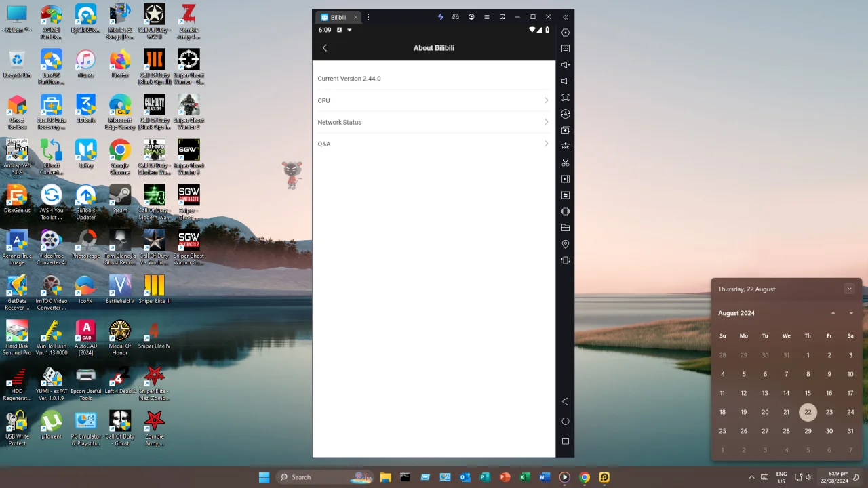Go to previous month in calendar

click(833, 313)
